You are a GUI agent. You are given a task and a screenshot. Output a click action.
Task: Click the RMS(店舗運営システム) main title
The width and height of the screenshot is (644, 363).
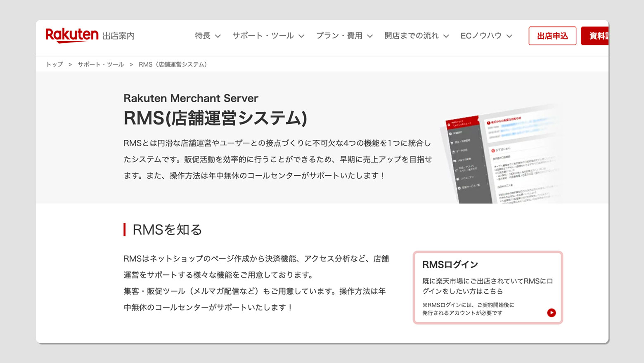[x=215, y=118]
